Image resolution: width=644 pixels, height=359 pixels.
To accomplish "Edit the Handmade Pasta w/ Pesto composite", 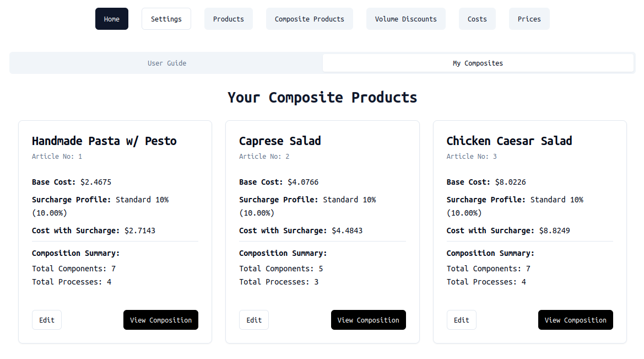I will click(x=47, y=320).
